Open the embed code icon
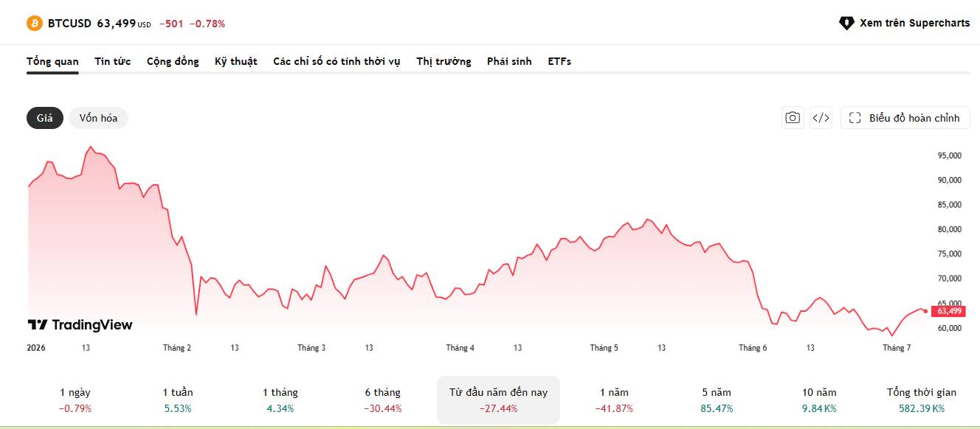 tap(821, 118)
